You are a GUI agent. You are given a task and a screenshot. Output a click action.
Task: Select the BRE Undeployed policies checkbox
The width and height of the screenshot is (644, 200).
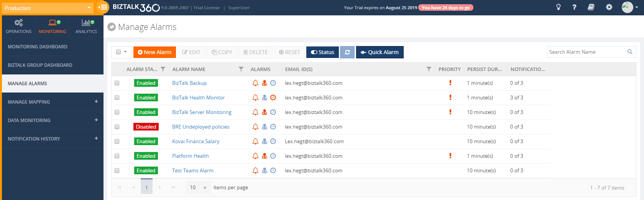click(x=117, y=127)
